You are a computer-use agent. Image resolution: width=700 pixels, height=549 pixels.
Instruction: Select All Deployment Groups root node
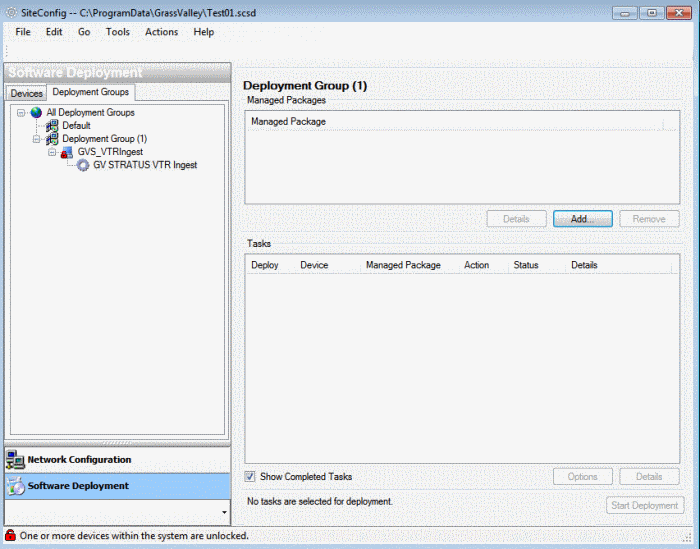tap(91, 112)
